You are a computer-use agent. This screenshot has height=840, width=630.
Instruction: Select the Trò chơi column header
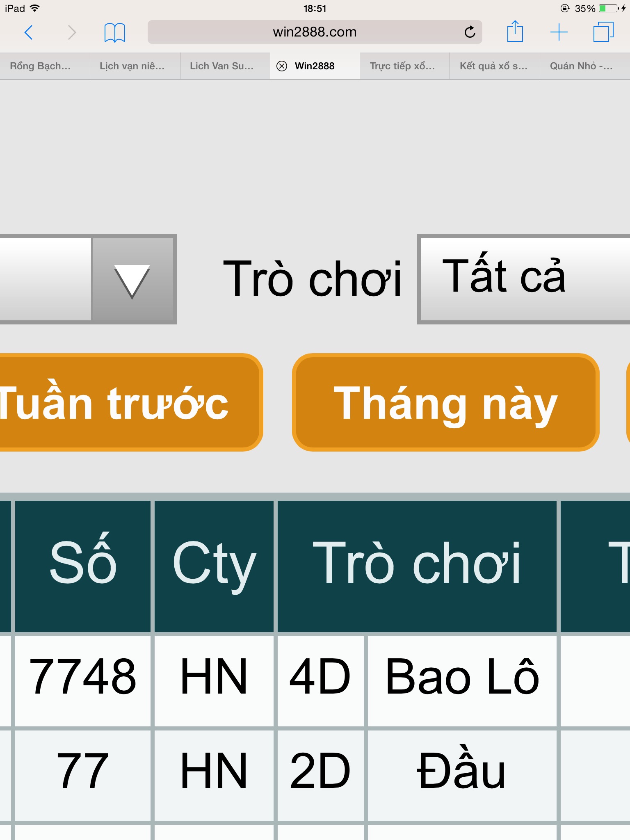pos(417,566)
